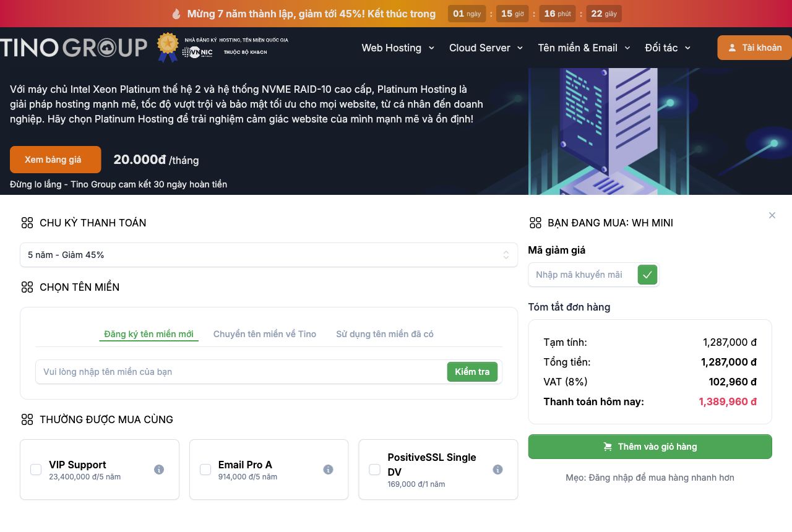
Task: Click the grid icon beside BẠN ĐANG MUA
Action: coord(535,223)
